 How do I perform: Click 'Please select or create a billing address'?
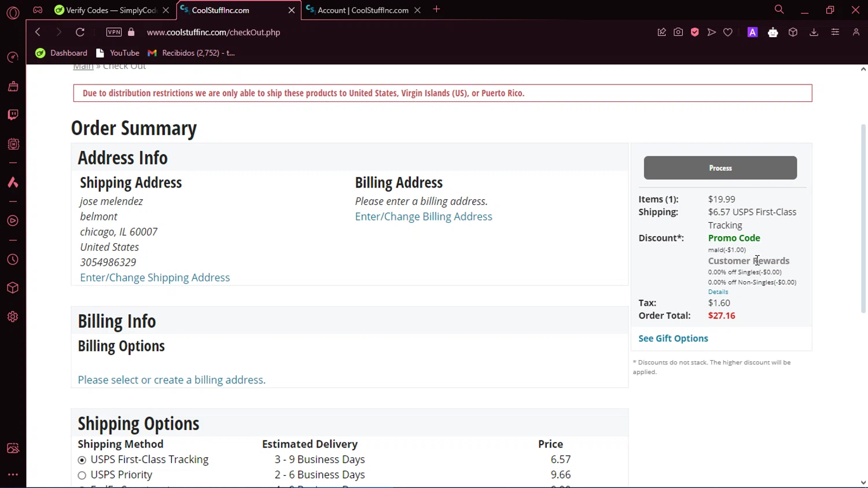pyautogui.click(x=172, y=380)
